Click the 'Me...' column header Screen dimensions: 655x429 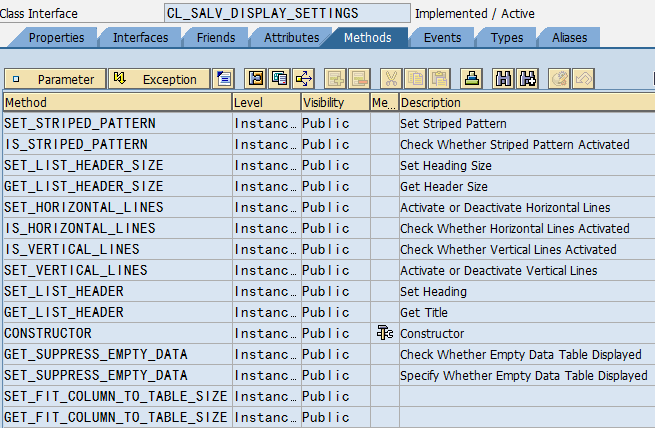click(384, 102)
